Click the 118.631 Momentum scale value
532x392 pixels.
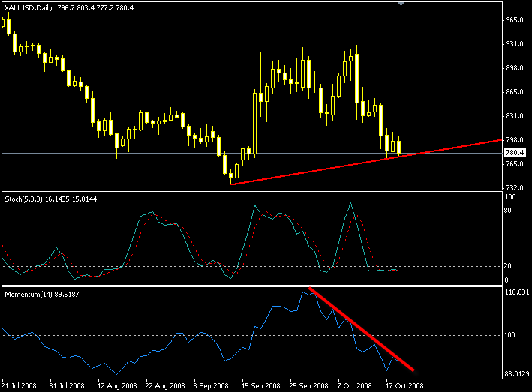pos(518,292)
